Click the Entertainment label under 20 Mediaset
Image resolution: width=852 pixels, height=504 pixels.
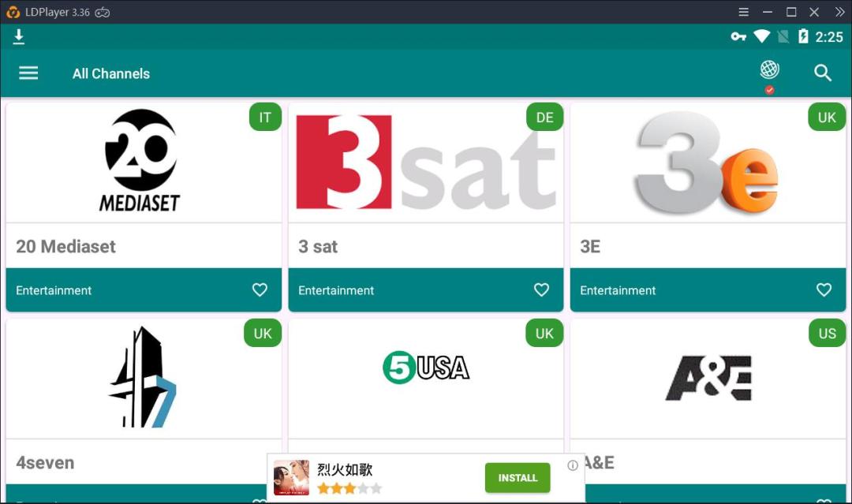[x=54, y=290]
